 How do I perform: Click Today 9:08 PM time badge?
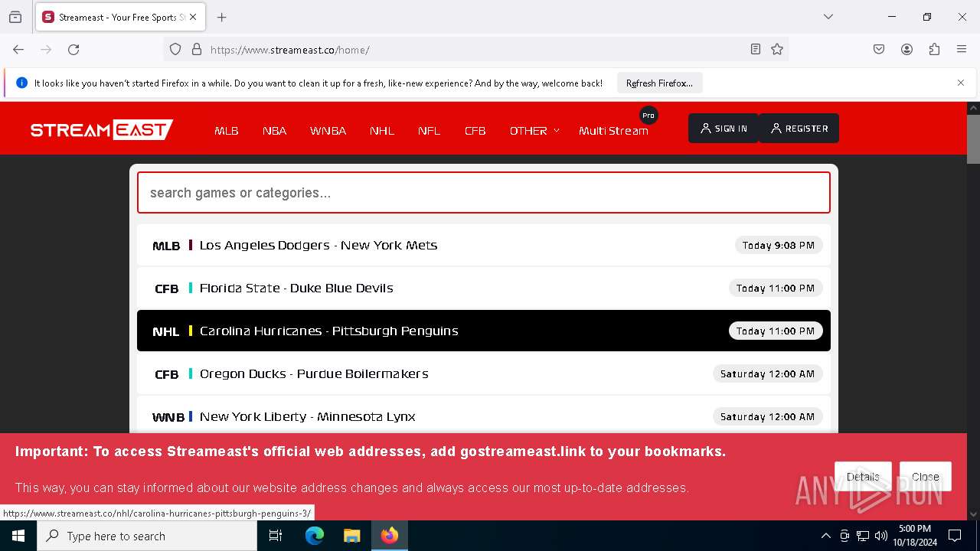779,246
